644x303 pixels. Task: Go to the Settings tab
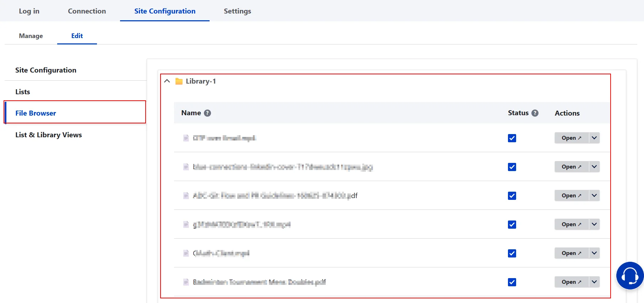[x=237, y=11]
